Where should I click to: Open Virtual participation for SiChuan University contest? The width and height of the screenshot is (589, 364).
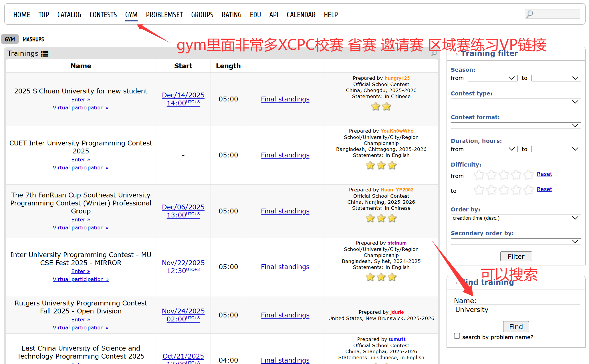[81, 108]
